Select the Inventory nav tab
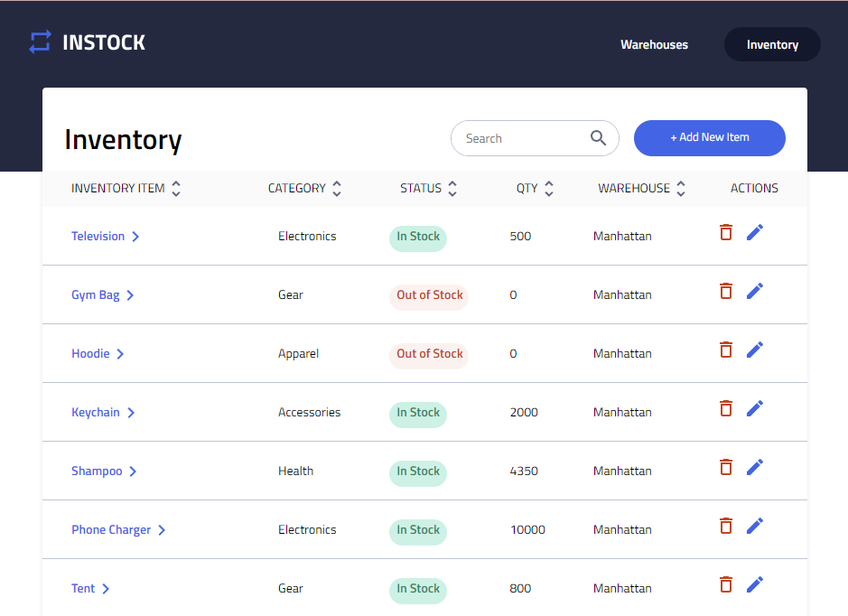This screenshot has height=616, width=848. 772,44
